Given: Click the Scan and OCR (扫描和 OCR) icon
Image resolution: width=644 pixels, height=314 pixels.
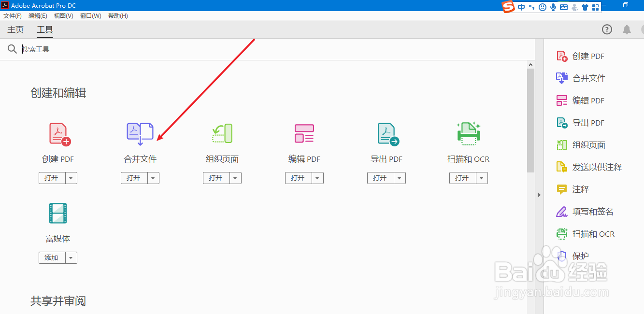Looking at the screenshot, I should (469, 133).
